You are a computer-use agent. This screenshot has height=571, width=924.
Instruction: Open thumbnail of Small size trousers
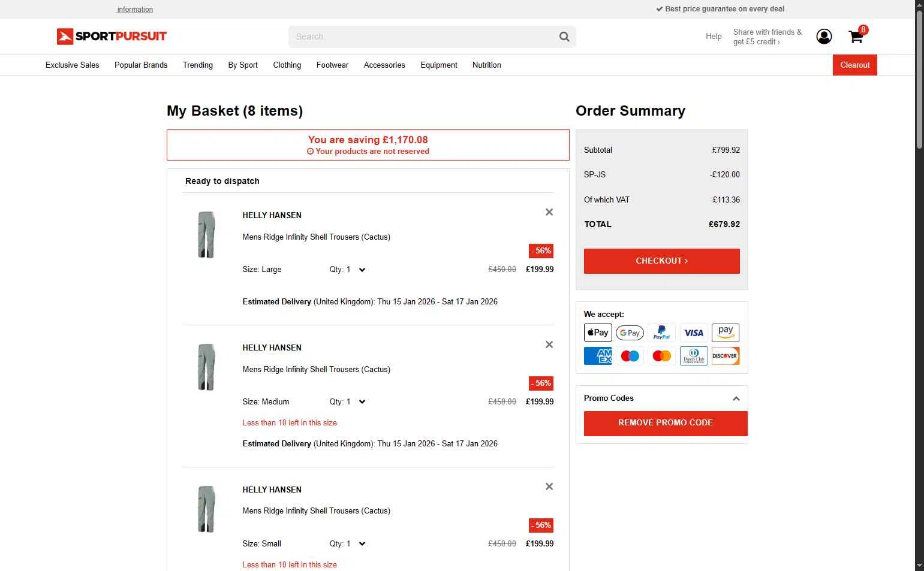206,509
